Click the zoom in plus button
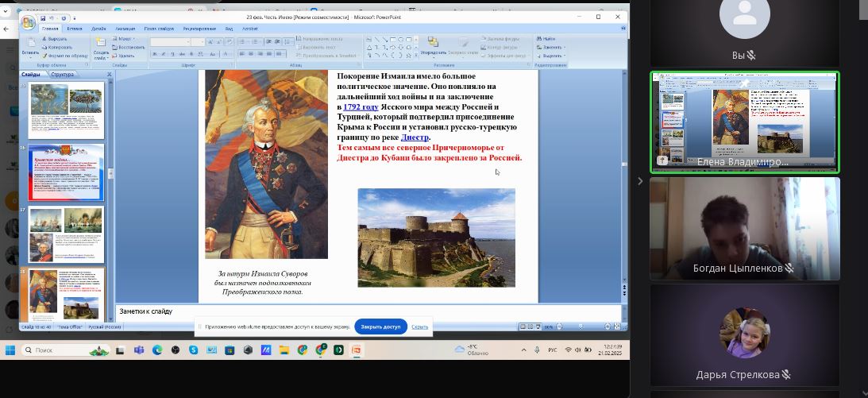The width and height of the screenshot is (868, 398). 608,327
